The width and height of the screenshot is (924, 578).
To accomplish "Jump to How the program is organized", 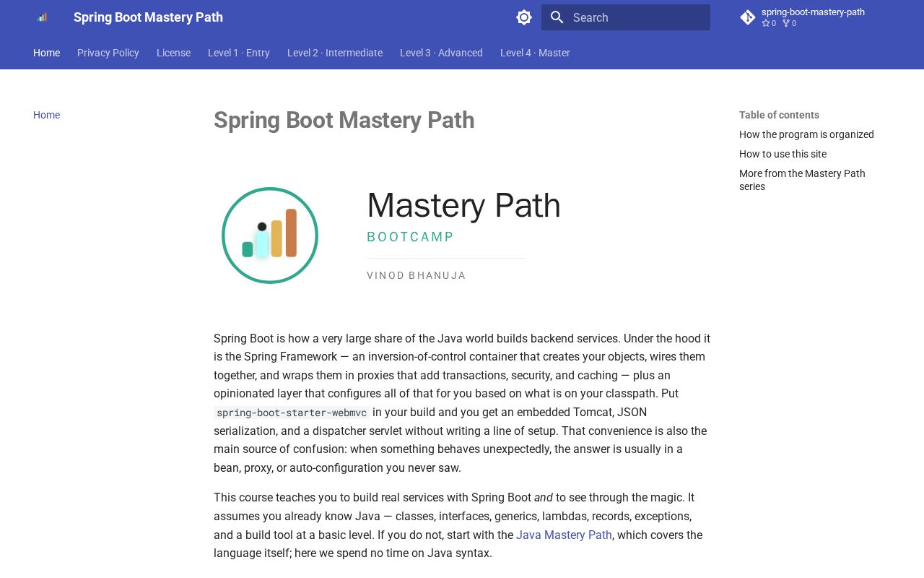I will [x=806, y=134].
